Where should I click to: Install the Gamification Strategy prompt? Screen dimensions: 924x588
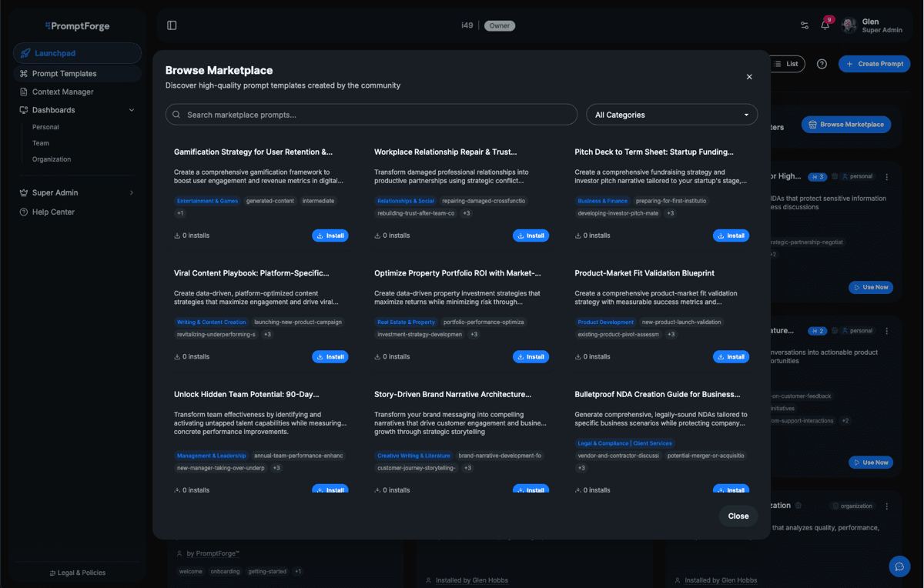(x=330, y=236)
